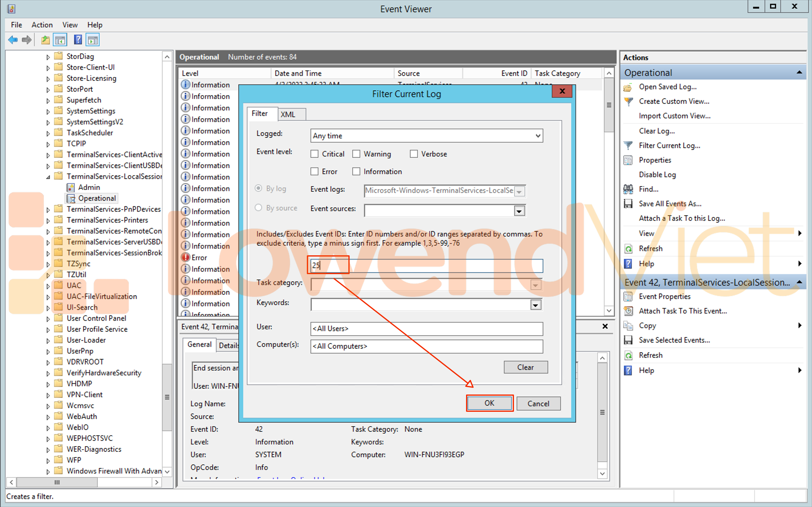Click the Clear button in filter dialog
Screen dimensions: 812x507
525,367
